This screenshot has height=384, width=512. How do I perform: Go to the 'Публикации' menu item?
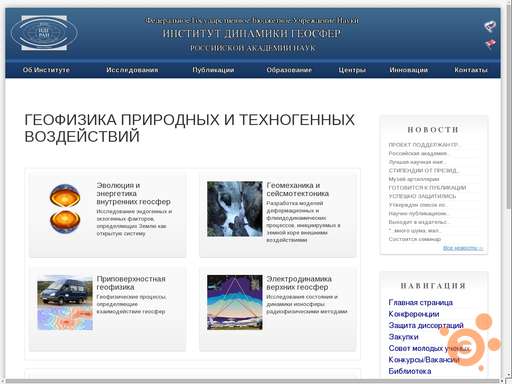point(213,70)
